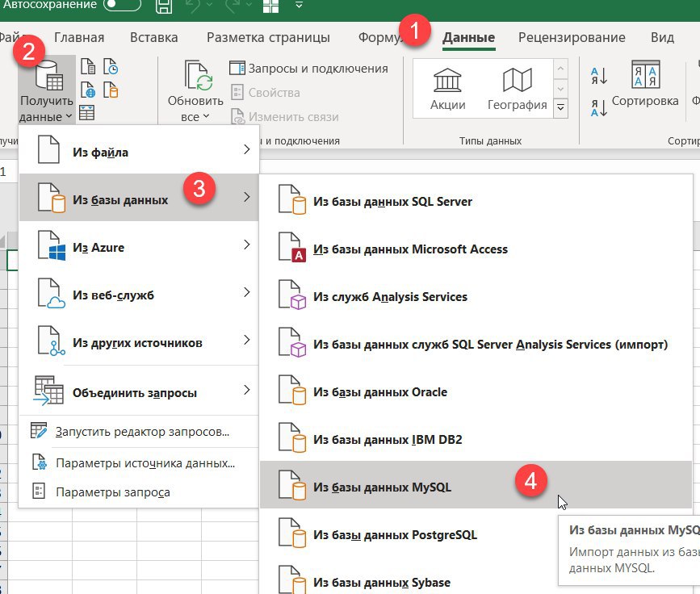The height and width of the screenshot is (594, 700).
Task: Select Из базы данных MySQL
Action: tap(476, 485)
